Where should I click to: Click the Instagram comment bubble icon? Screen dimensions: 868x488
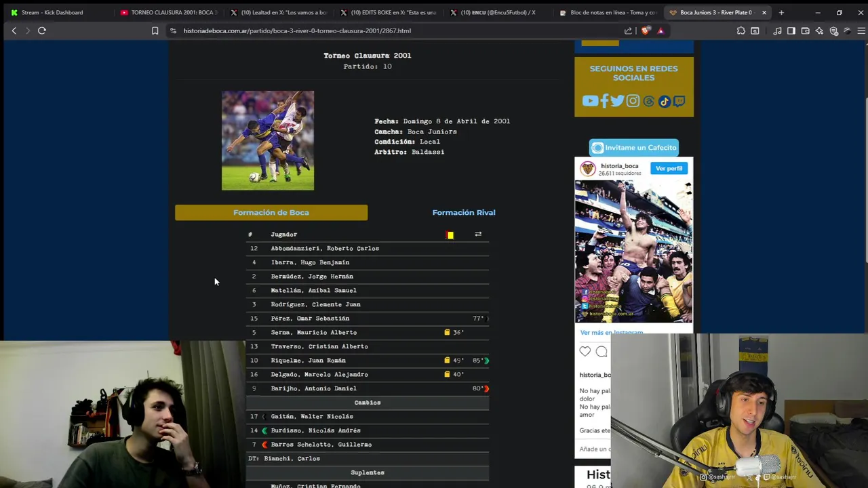click(x=601, y=351)
